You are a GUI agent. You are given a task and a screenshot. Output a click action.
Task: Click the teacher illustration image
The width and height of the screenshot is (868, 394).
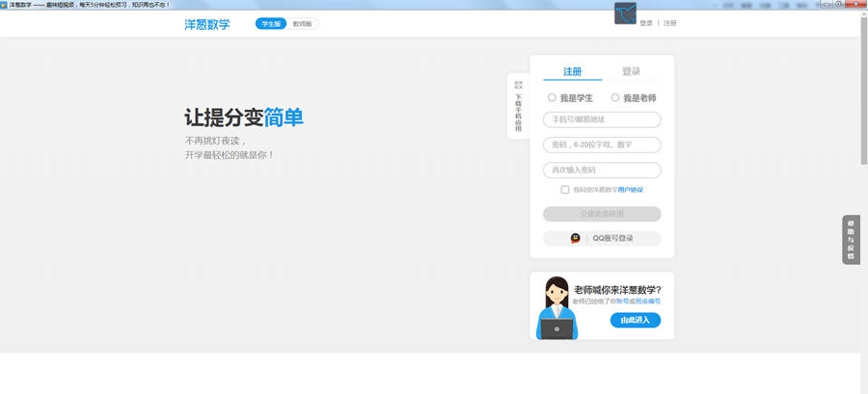point(556,308)
